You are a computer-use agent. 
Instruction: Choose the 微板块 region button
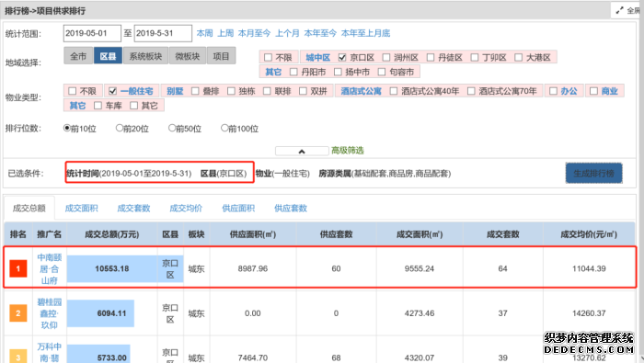[188, 56]
